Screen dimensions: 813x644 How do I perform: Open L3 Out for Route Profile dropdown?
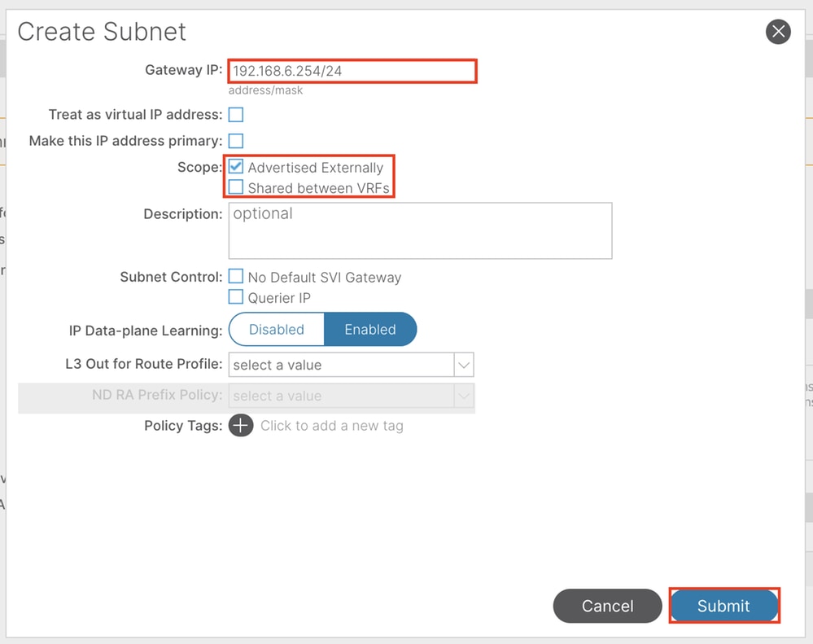click(341, 365)
